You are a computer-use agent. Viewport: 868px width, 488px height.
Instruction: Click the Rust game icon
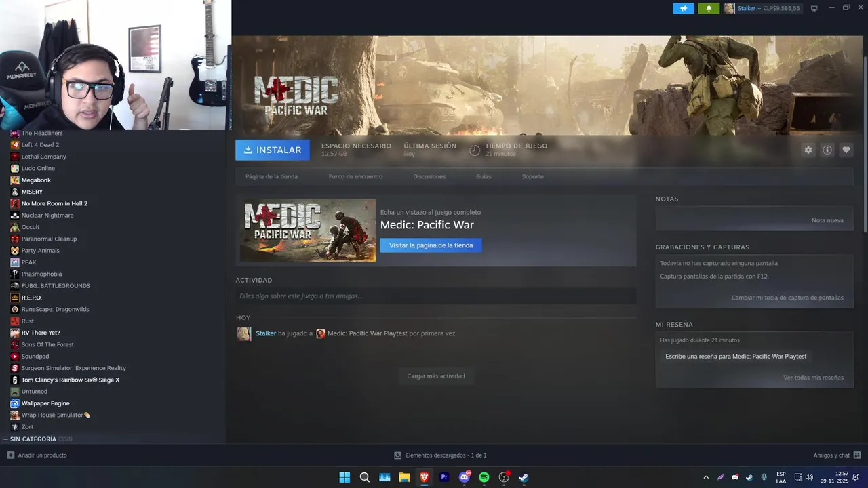coord(15,321)
